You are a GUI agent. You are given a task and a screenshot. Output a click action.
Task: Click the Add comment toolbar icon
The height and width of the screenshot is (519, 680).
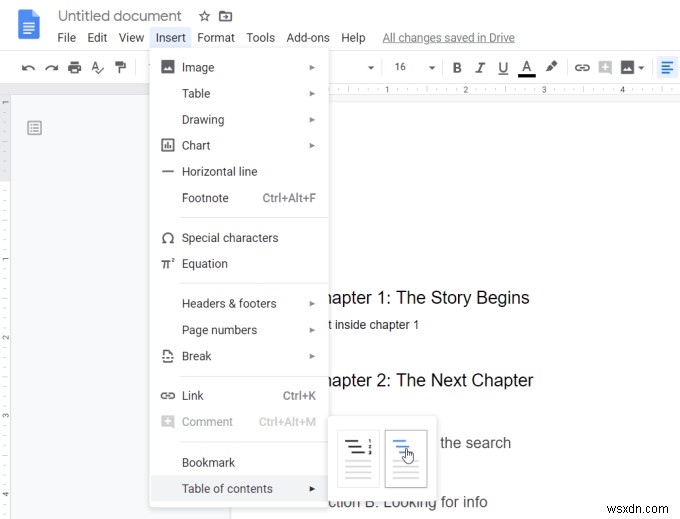pos(605,67)
